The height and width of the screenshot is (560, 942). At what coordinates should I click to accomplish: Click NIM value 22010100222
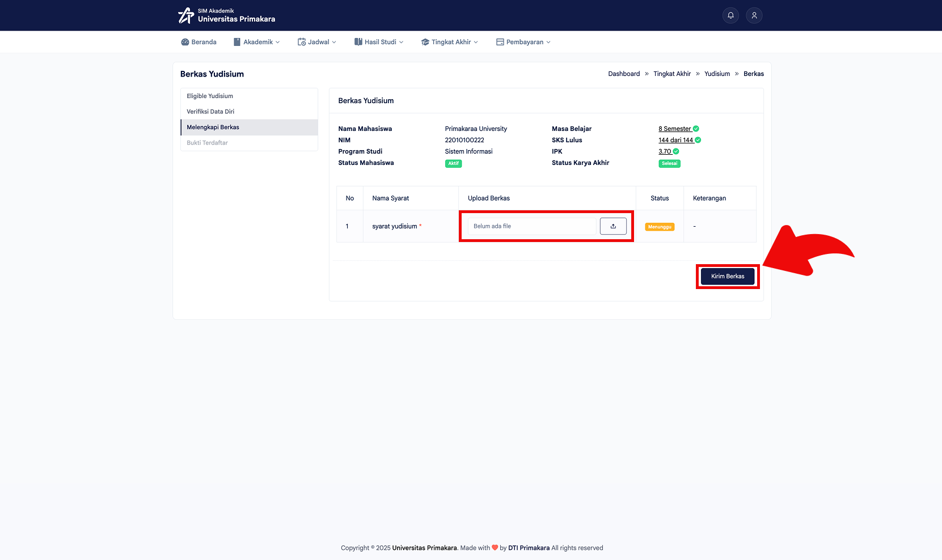coord(464,140)
